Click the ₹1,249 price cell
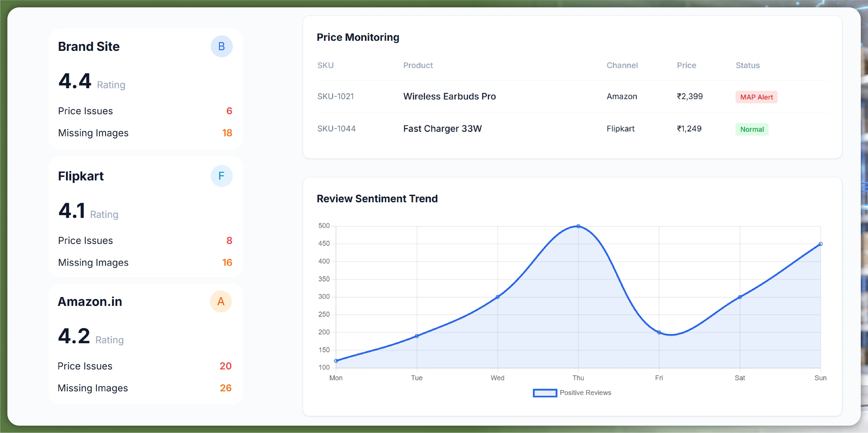Image resolution: width=868 pixels, height=433 pixels. [689, 129]
